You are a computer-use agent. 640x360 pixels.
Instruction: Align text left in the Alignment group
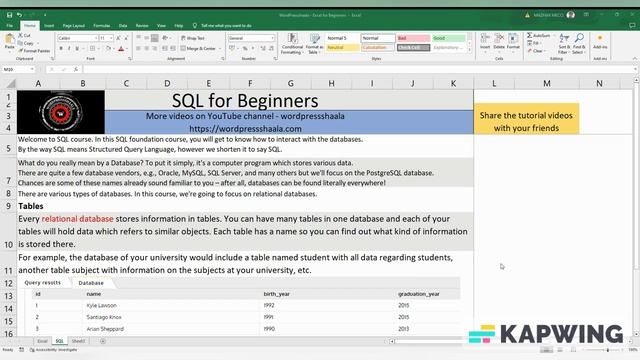(139, 49)
